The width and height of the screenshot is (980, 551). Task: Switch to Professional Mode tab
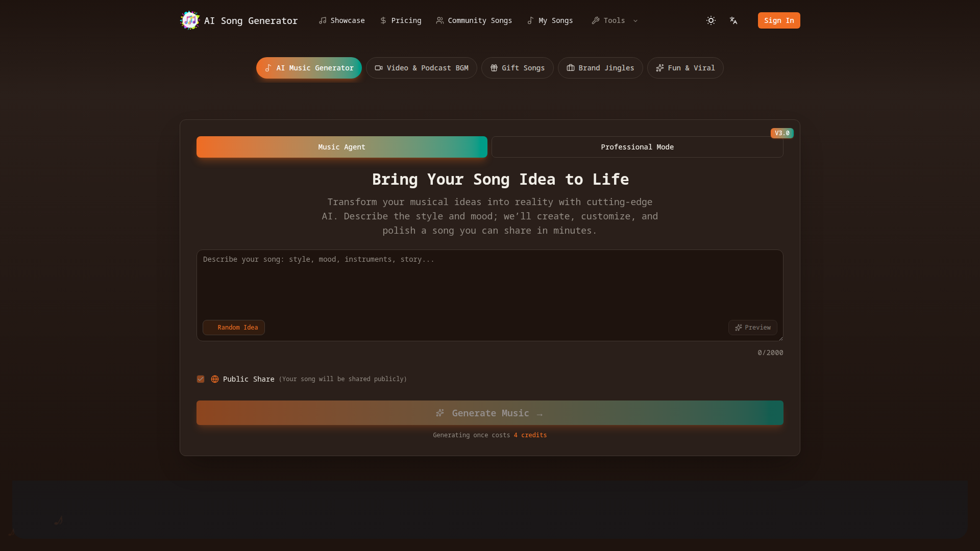tap(637, 147)
